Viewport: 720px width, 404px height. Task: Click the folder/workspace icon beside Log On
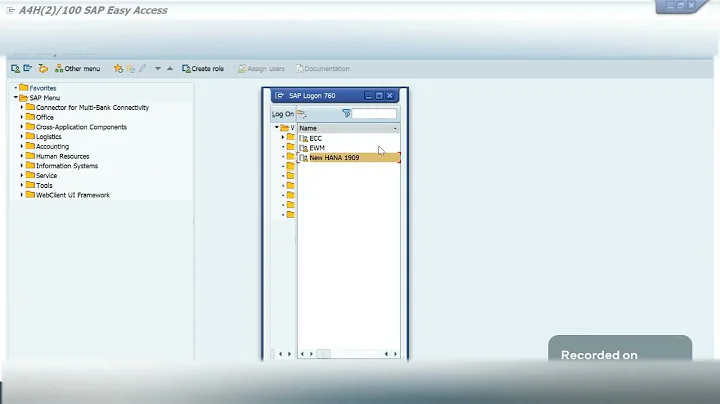(x=301, y=114)
